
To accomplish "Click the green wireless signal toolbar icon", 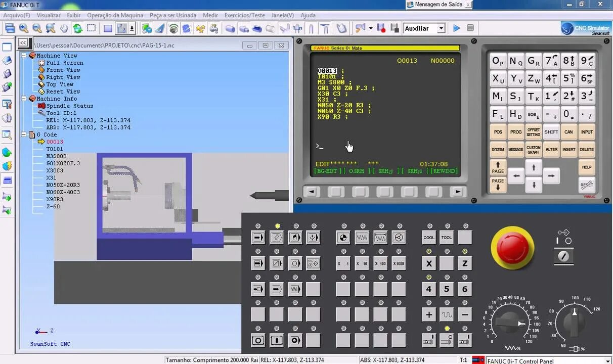I will (173, 28).
